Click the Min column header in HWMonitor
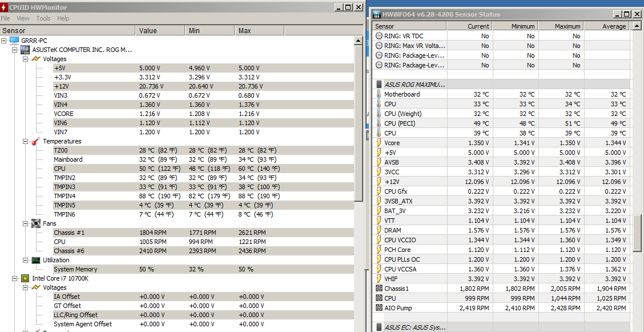The height and width of the screenshot is (332, 644). tap(210, 30)
